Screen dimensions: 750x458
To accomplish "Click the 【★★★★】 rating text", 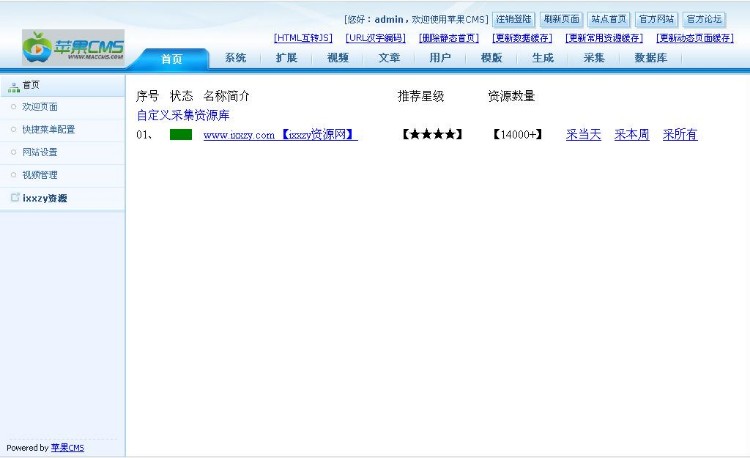I will click(x=432, y=134).
